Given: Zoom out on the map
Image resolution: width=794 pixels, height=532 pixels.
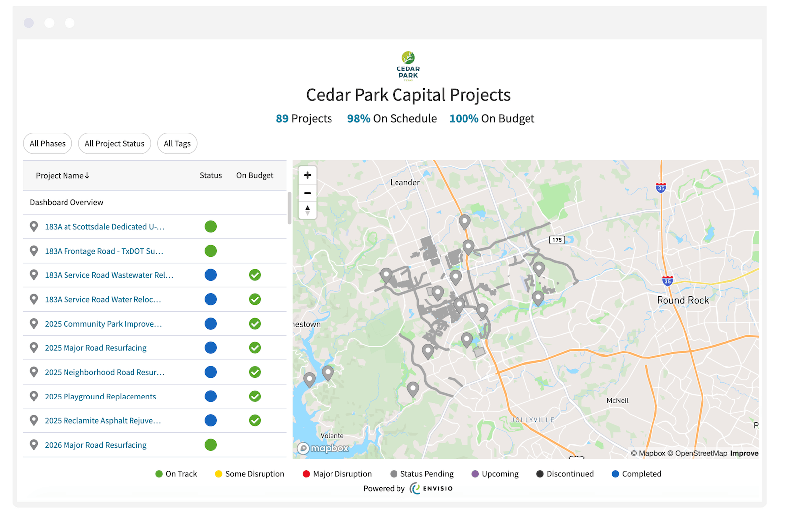Looking at the screenshot, I should 307,193.
